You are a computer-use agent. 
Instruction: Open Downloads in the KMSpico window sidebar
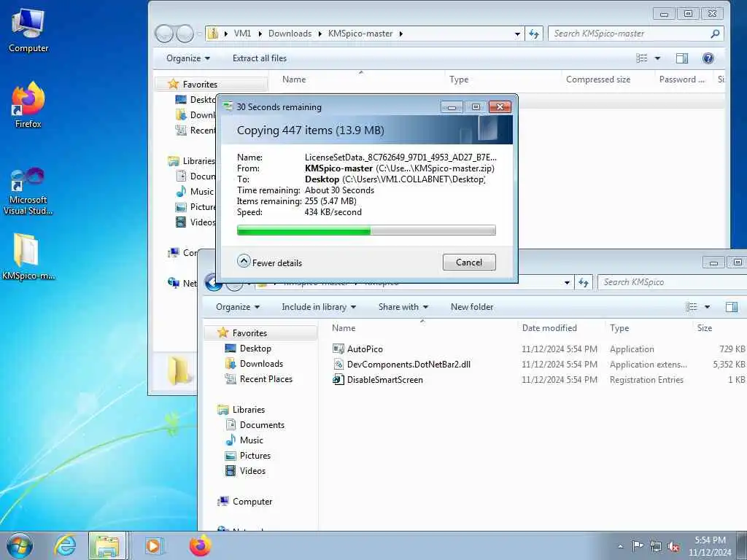[x=261, y=363]
